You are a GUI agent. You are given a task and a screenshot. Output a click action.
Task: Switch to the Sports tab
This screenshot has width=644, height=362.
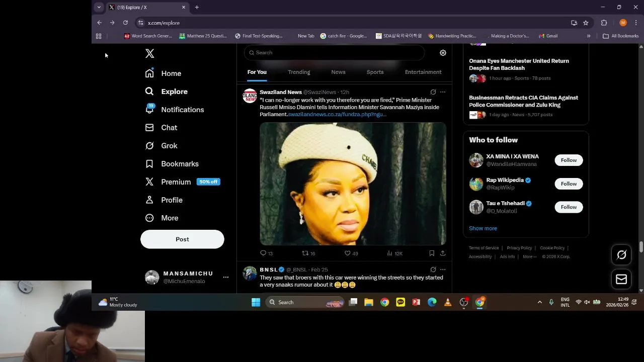coord(375,72)
